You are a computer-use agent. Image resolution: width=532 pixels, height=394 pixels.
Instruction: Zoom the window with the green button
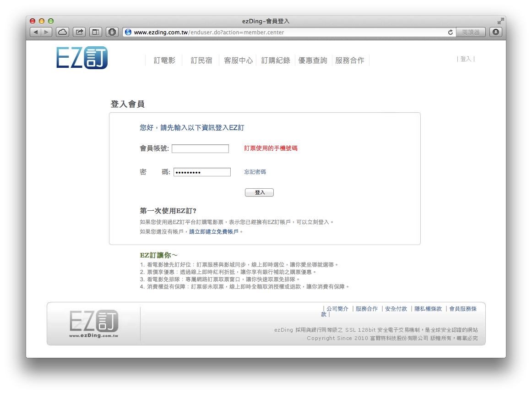51,21
